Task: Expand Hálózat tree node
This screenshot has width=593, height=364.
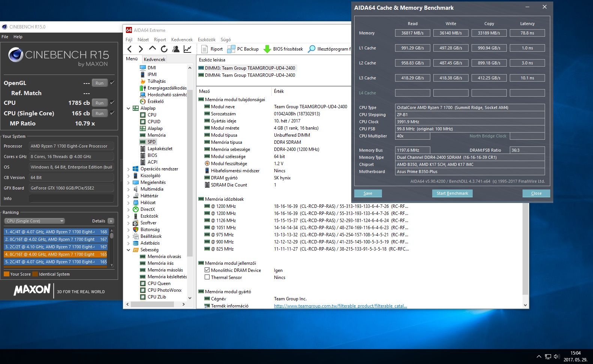Action: pyautogui.click(x=129, y=203)
